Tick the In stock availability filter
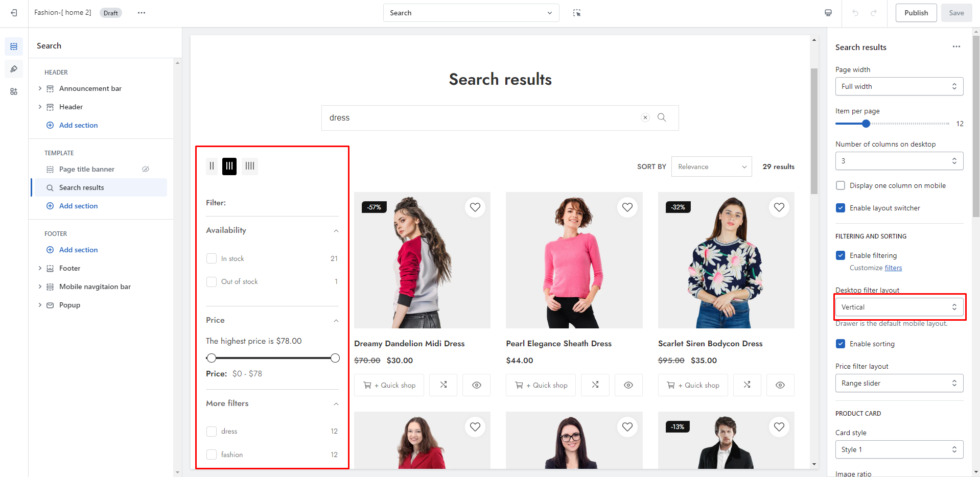Image resolution: width=980 pixels, height=477 pixels. pos(212,258)
